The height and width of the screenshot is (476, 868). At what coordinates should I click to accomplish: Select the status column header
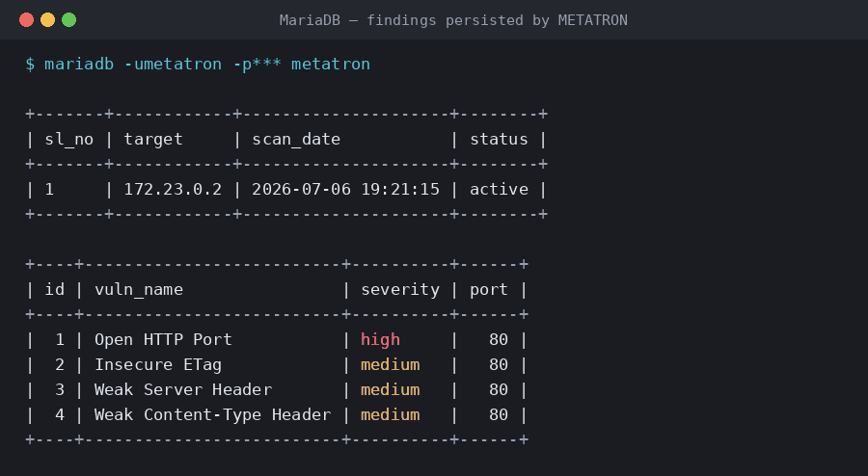coord(499,140)
